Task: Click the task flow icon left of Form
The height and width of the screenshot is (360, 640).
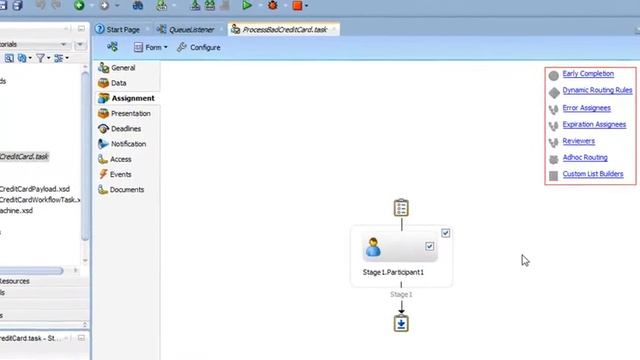Action: point(112,47)
